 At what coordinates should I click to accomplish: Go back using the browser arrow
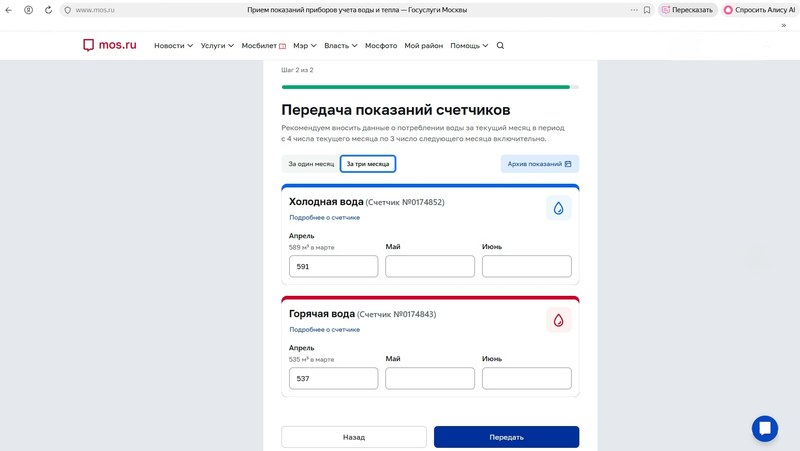coord(9,10)
